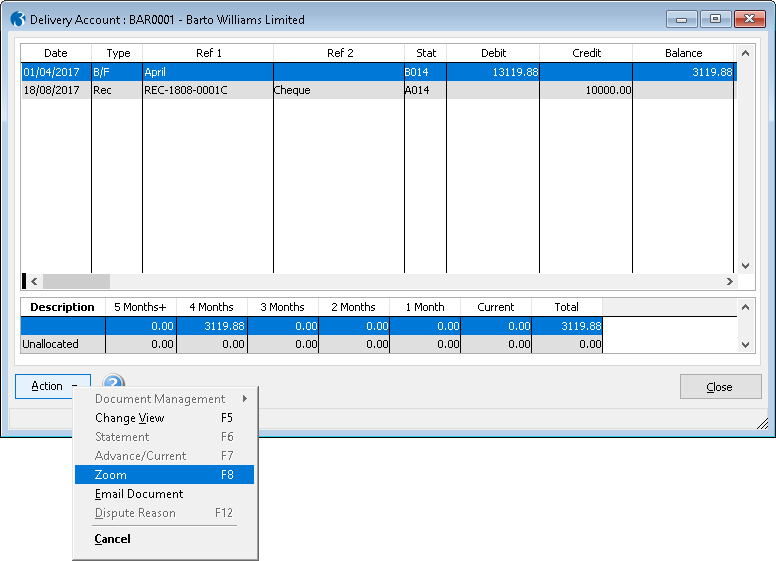Image resolution: width=776 pixels, height=561 pixels.
Task: Click the 1 Month column header
Action: coord(425,307)
